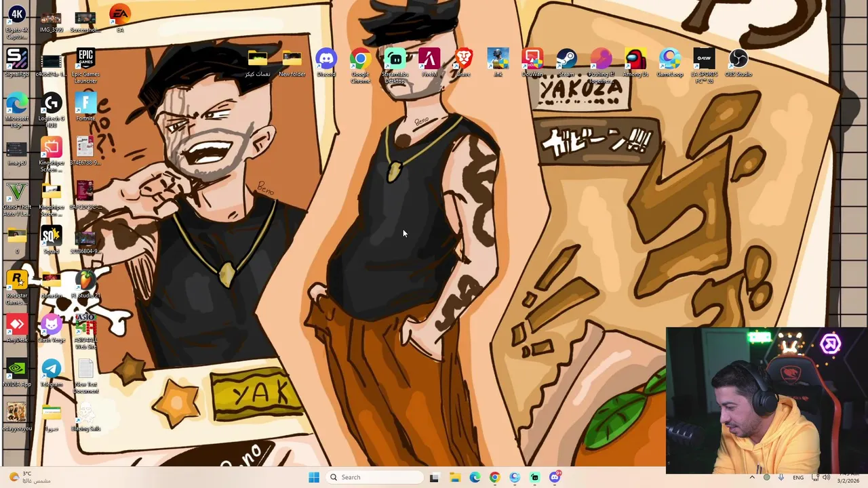Open the date and time in system tray

[x=850, y=477]
